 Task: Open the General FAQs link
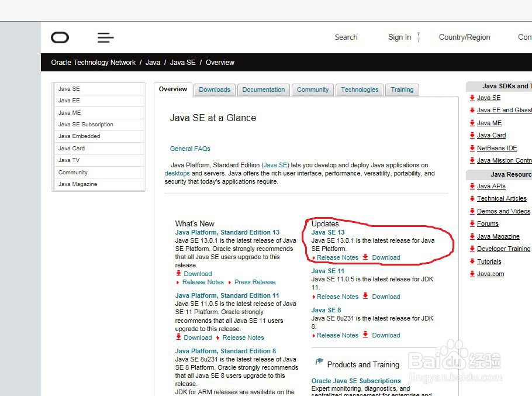[x=190, y=149]
